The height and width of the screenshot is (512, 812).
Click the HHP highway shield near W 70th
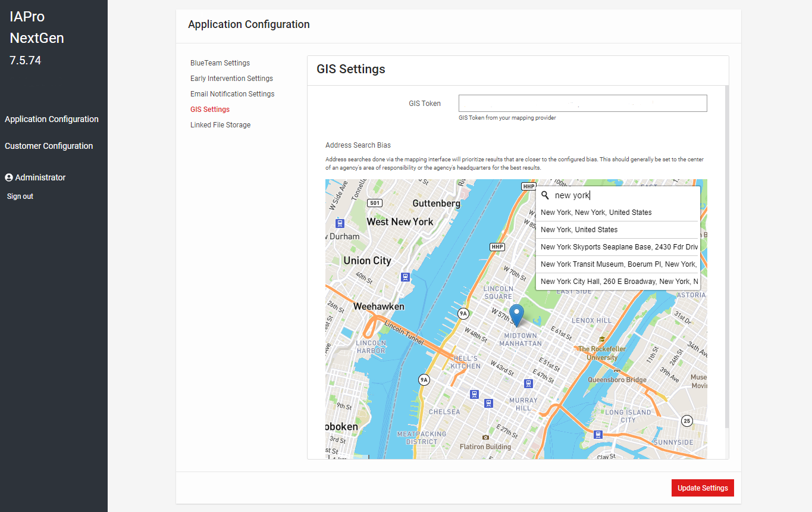click(497, 247)
